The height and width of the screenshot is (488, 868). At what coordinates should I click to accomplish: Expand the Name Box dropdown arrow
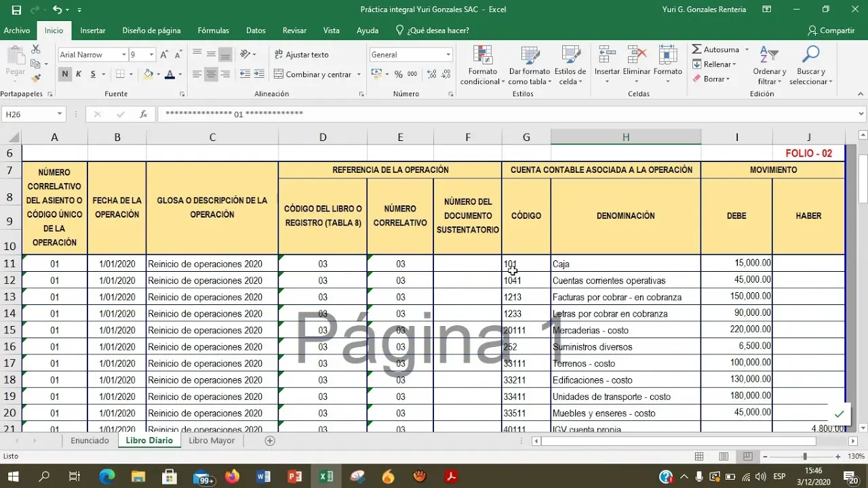pyautogui.click(x=60, y=115)
